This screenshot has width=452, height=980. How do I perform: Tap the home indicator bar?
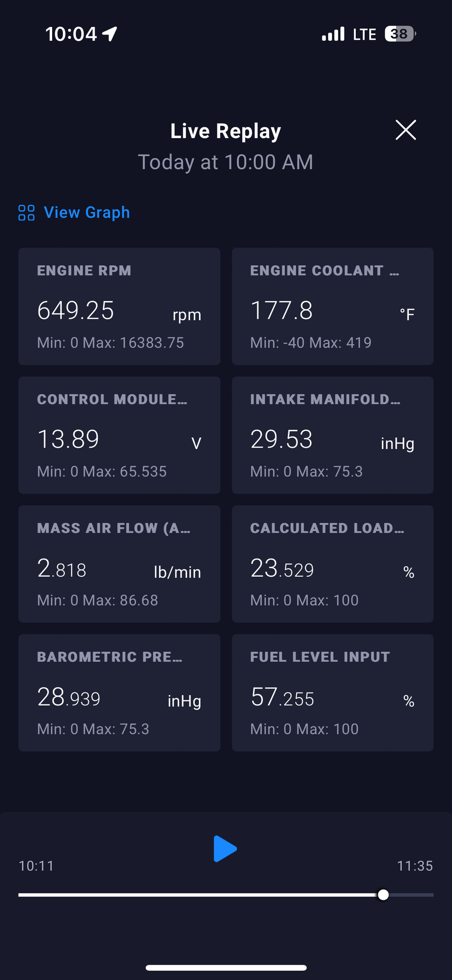pos(226,968)
